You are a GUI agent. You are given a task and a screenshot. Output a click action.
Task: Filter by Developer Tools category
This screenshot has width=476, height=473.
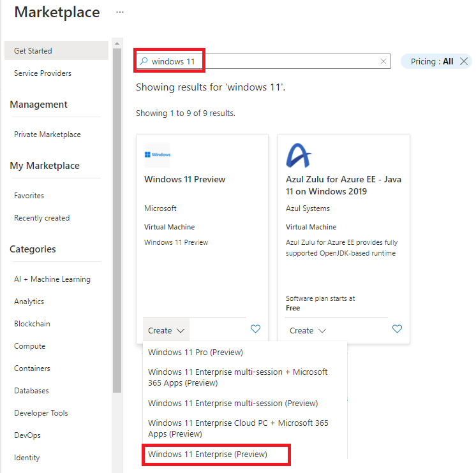pos(41,413)
